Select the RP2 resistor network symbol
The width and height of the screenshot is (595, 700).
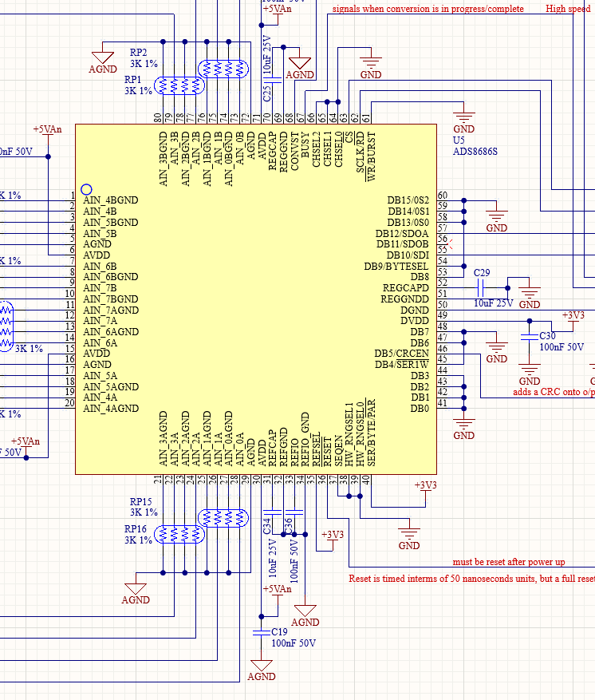223,69
